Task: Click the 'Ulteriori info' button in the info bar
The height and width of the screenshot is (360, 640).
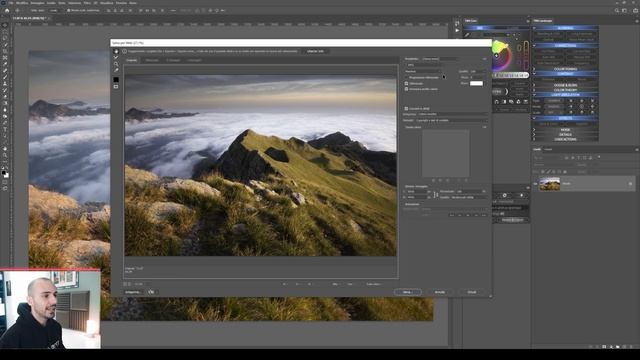Action: pos(316,51)
